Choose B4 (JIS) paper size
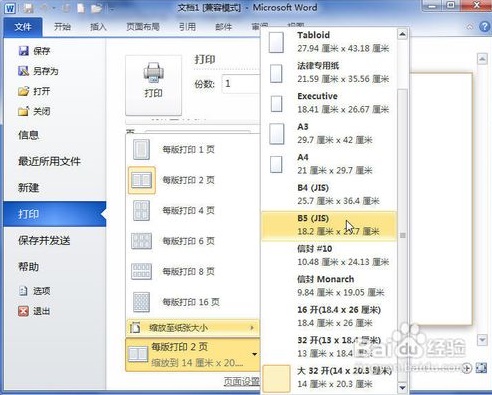The image size is (492, 395). pos(329,195)
